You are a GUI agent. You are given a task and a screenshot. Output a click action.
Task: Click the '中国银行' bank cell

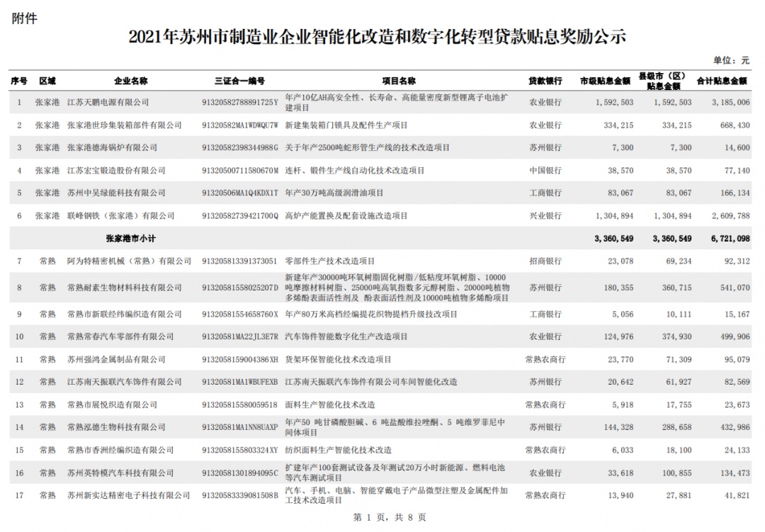coord(545,171)
